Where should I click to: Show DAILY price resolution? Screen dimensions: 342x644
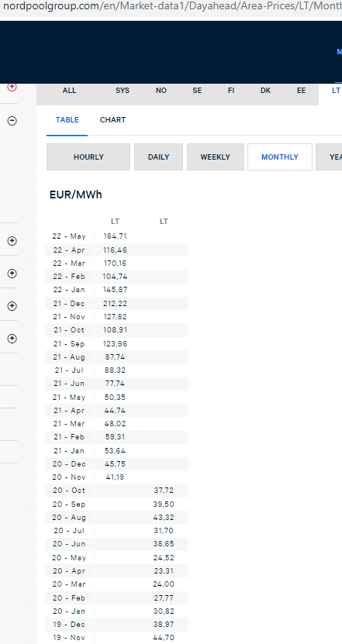tap(158, 157)
